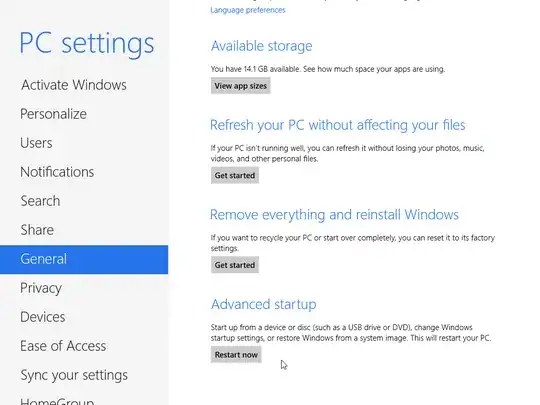Click Restart now button
Image resolution: width=540 pixels, height=405 pixels.
pos(236,355)
